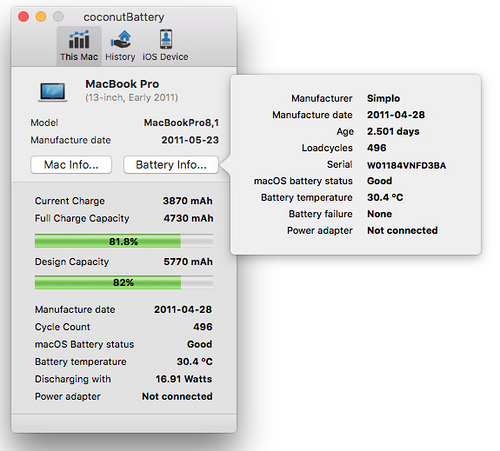500x451 pixels.
Task: Switch to the History tab label
Action: coord(120,57)
